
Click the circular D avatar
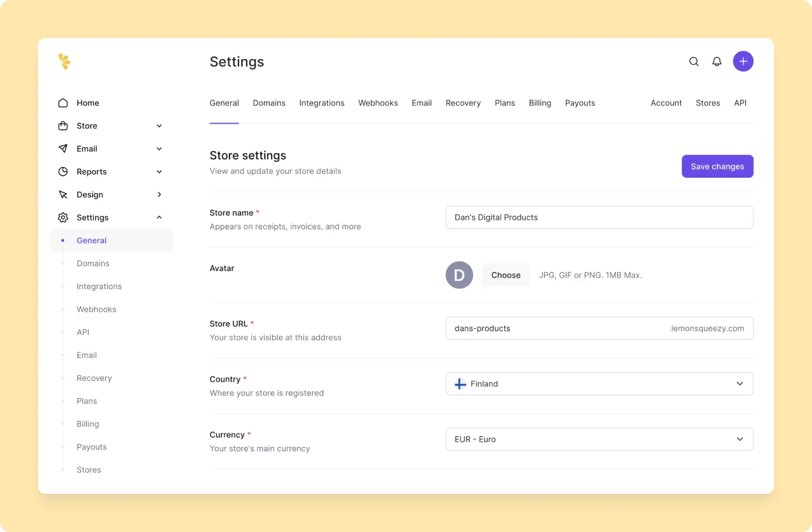coord(459,275)
